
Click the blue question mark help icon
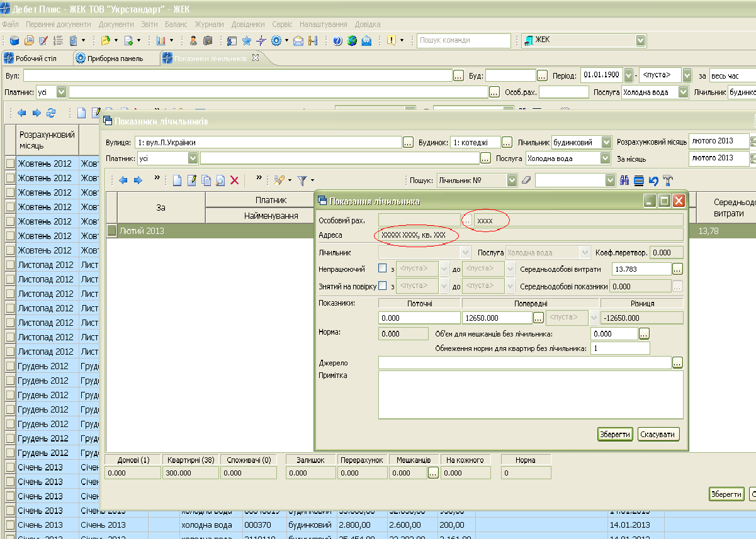pyautogui.click(x=337, y=40)
